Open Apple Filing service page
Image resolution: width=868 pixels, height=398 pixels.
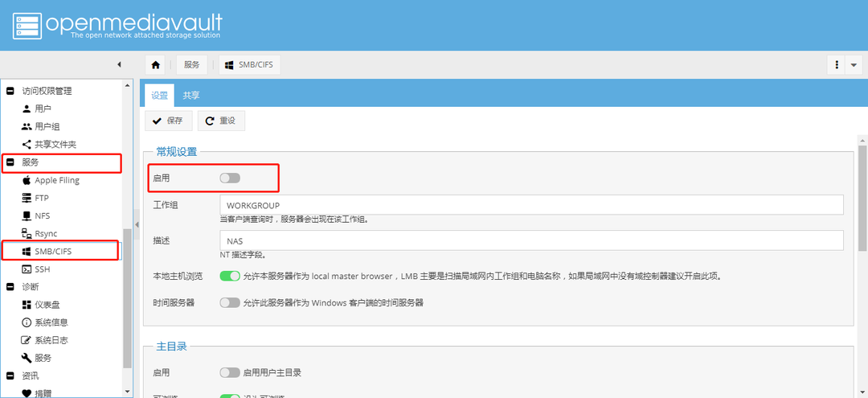[57, 180]
